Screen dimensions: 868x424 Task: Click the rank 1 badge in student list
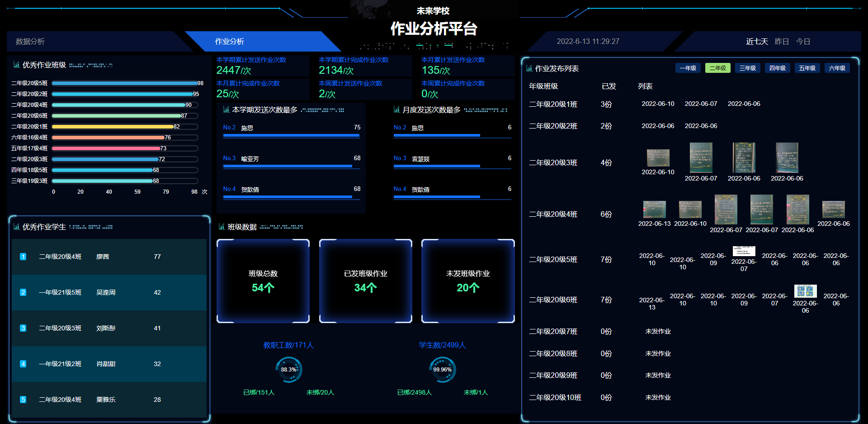coord(23,257)
